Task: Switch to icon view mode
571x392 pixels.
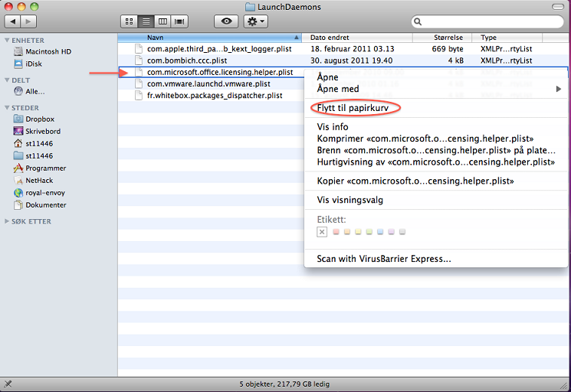Action: coord(129,21)
